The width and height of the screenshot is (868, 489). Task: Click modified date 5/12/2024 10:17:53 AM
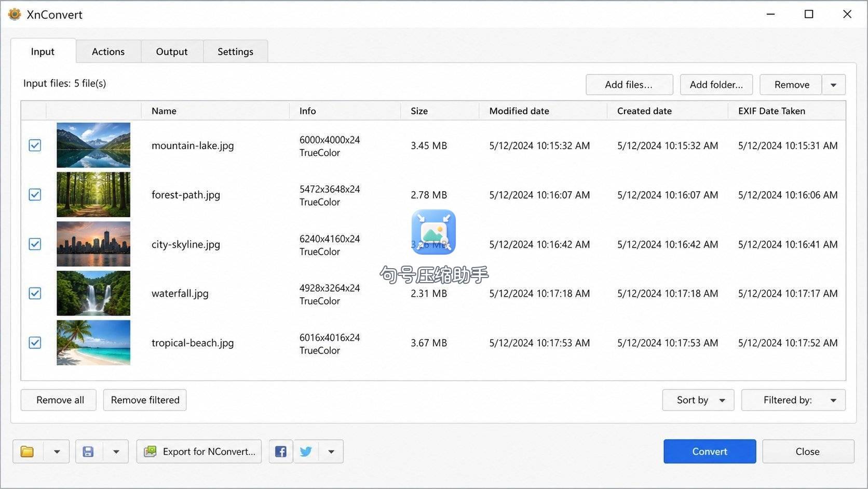540,343
